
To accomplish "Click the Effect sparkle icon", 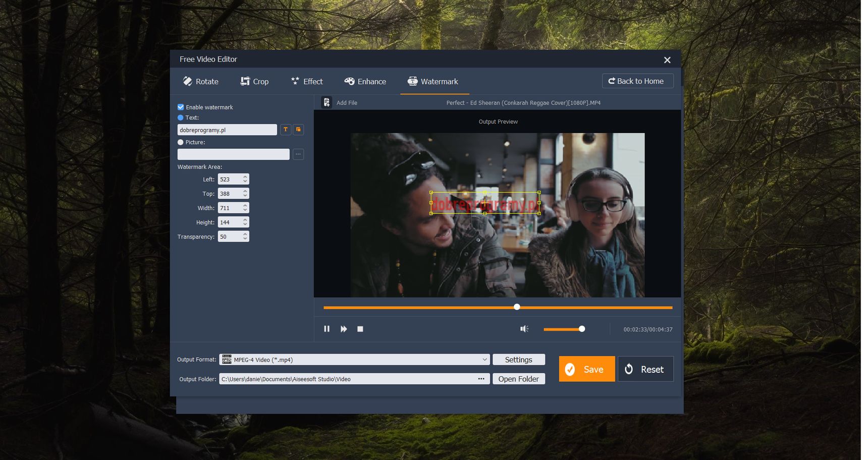I will (295, 81).
